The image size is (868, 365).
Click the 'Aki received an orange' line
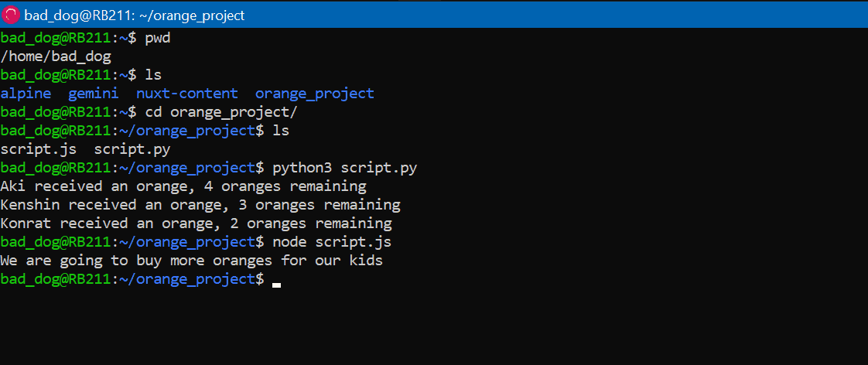click(x=183, y=186)
